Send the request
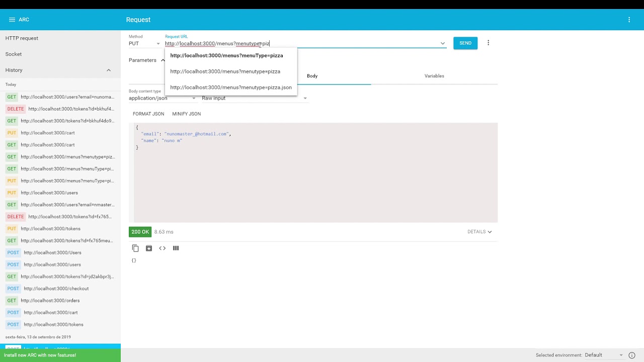The width and height of the screenshot is (644, 362). [465, 43]
